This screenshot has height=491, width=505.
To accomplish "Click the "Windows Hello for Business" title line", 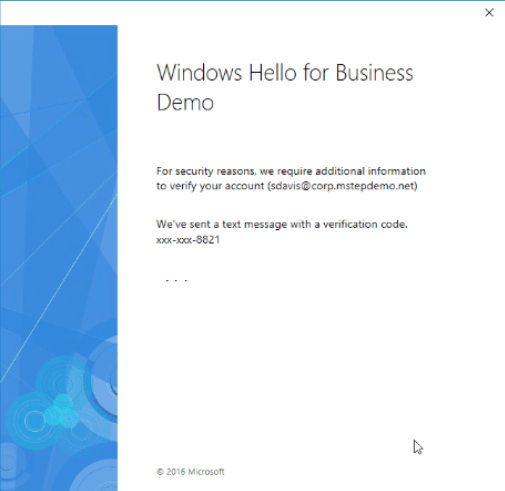I will point(285,72).
